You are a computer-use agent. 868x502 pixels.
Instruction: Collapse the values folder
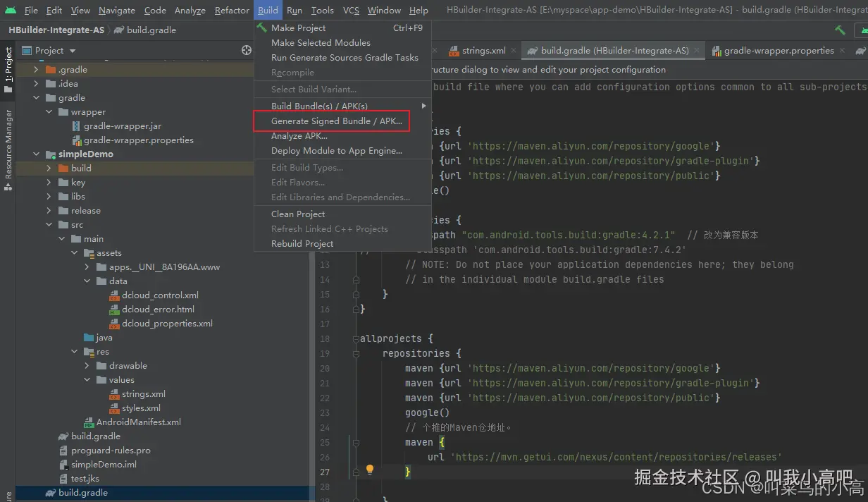point(87,380)
